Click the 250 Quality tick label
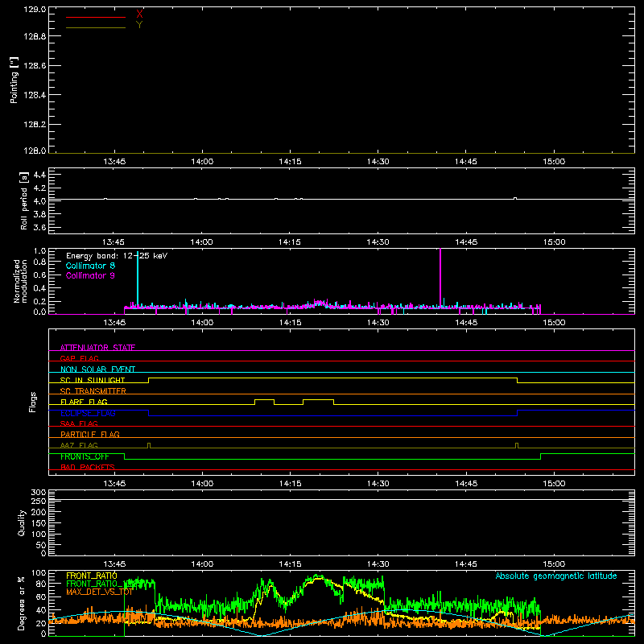The width and height of the screenshot is (644, 644). tap(39, 502)
